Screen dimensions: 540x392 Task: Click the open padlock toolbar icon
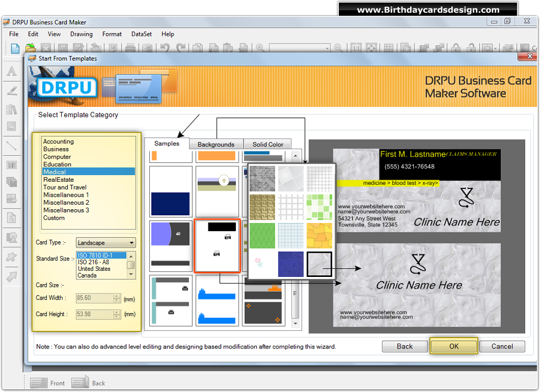(x=471, y=48)
